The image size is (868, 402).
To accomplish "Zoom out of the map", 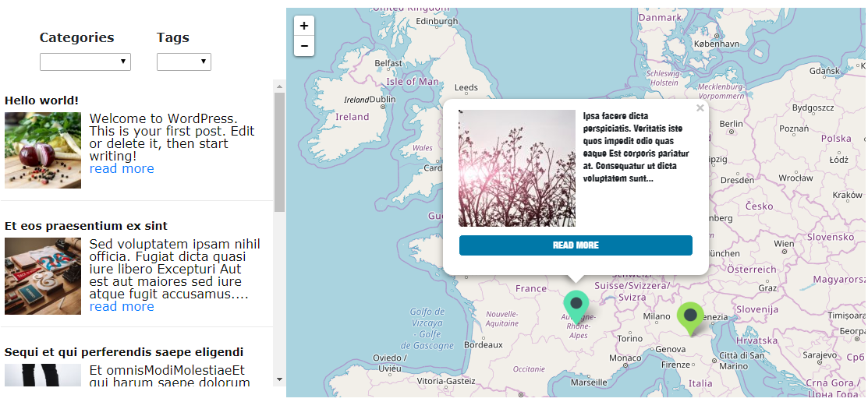I will [303, 46].
